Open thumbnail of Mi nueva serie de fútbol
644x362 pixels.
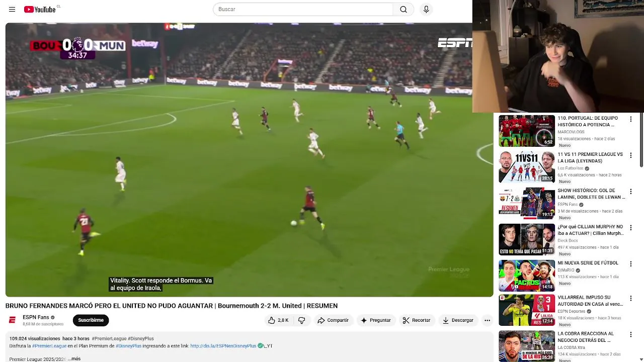527,276
